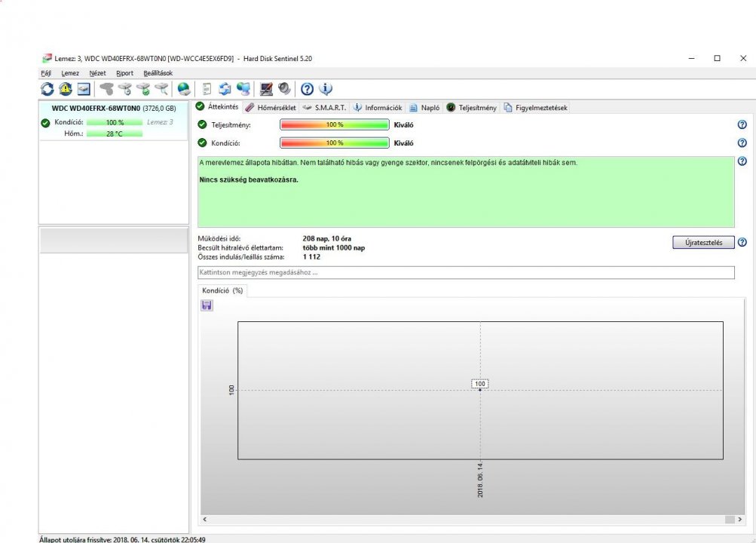Click the graph scroll right arrow
The height and width of the screenshot is (543, 756).
tap(739, 520)
